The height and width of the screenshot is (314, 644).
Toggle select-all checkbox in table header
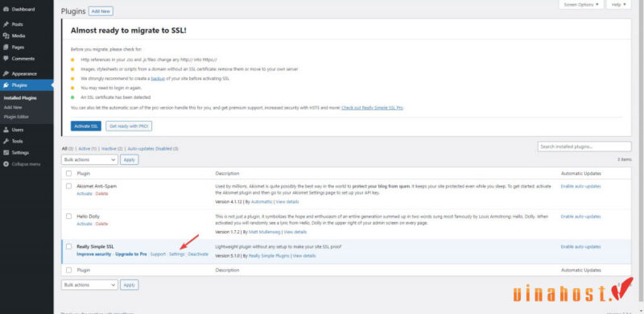68,173
